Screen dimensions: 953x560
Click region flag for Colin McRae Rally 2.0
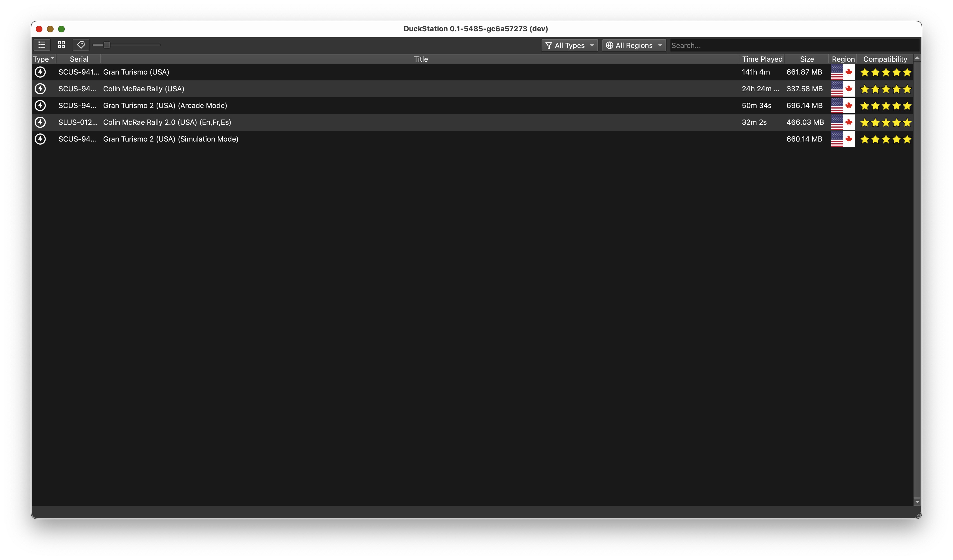(x=842, y=122)
